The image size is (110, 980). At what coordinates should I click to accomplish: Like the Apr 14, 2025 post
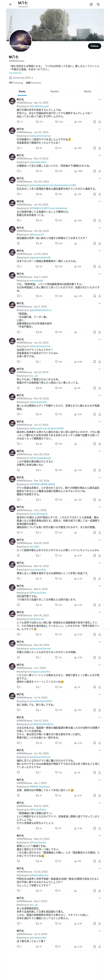(x=59, y=122)
